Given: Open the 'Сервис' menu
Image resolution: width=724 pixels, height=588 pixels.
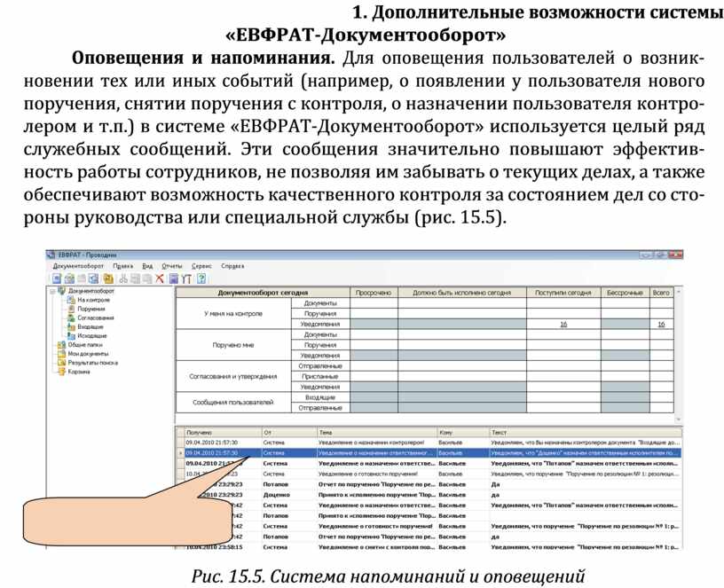Looking at the screenshot, I should 201,266.
